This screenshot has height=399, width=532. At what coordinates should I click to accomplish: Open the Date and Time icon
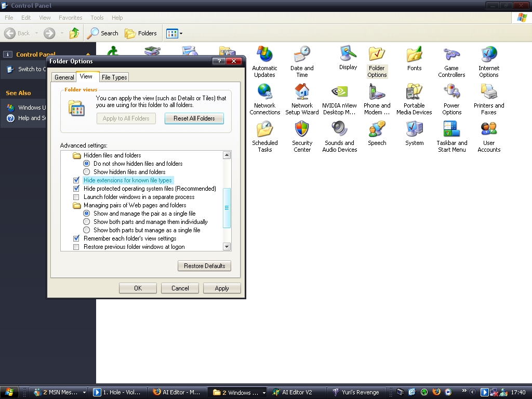302,55
